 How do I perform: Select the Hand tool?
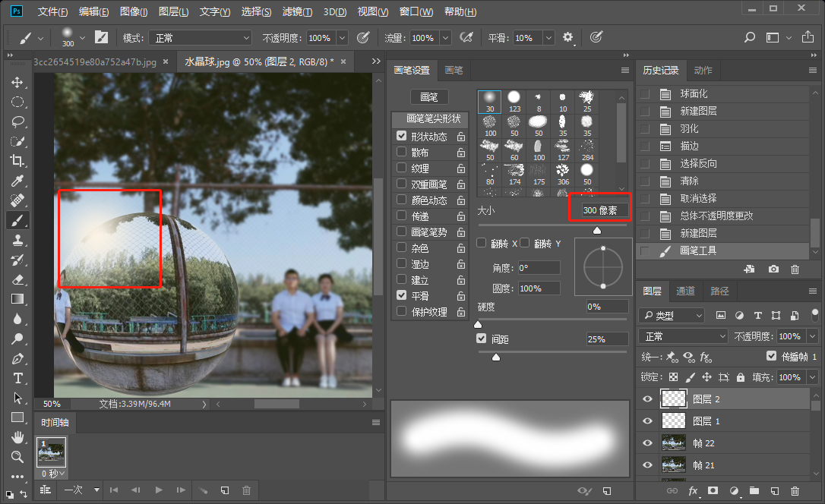17,437
